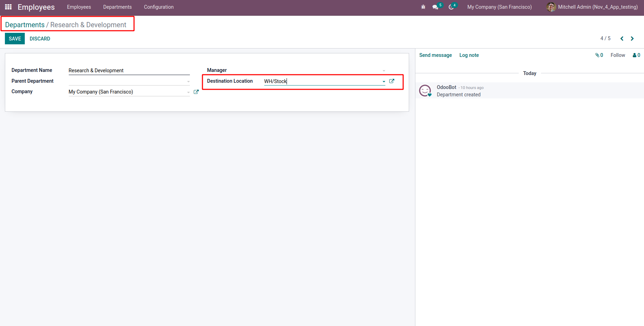Screen dimensions: 644x326
Task: Follow this department record
Action: click(618, 55)
